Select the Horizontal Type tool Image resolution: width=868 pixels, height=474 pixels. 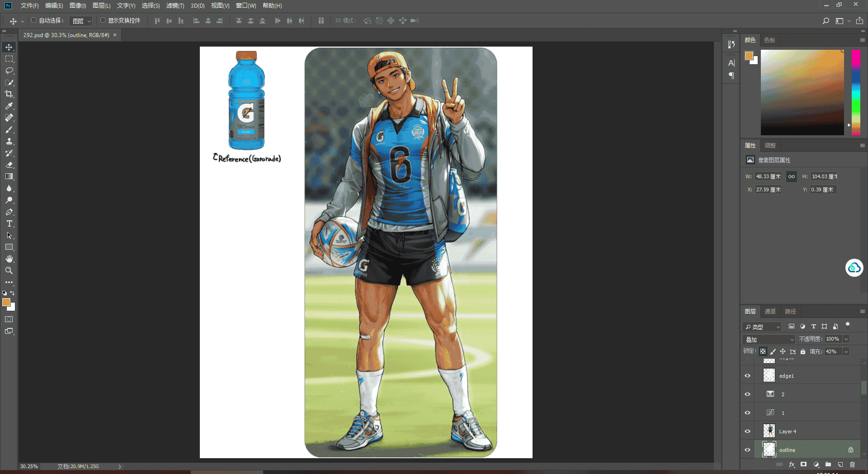9,223
